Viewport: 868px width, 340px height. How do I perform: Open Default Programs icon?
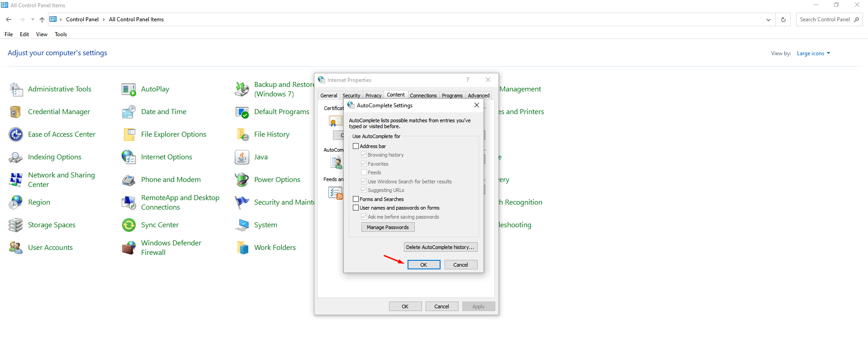click(x=242, y=112)
